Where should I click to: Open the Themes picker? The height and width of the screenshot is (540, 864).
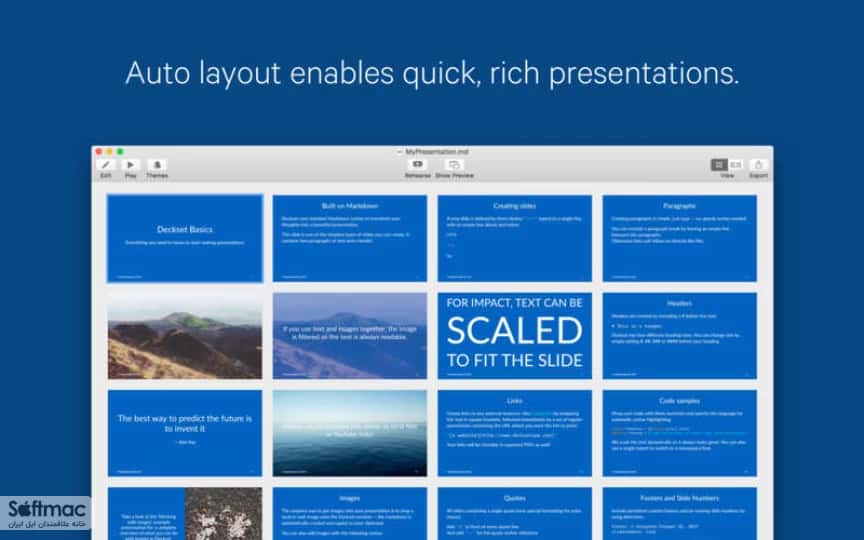click(157, 165)
